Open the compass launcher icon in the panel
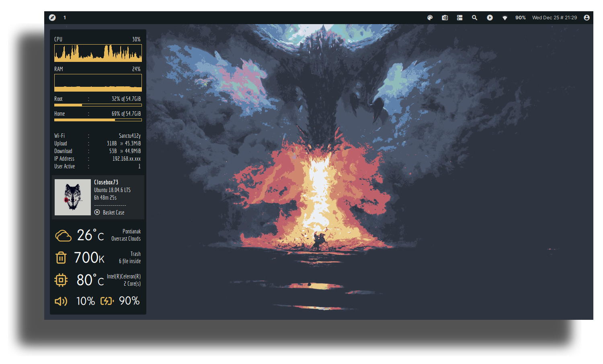The width and height of the screenshot is (603, 364). pos(52,18)
